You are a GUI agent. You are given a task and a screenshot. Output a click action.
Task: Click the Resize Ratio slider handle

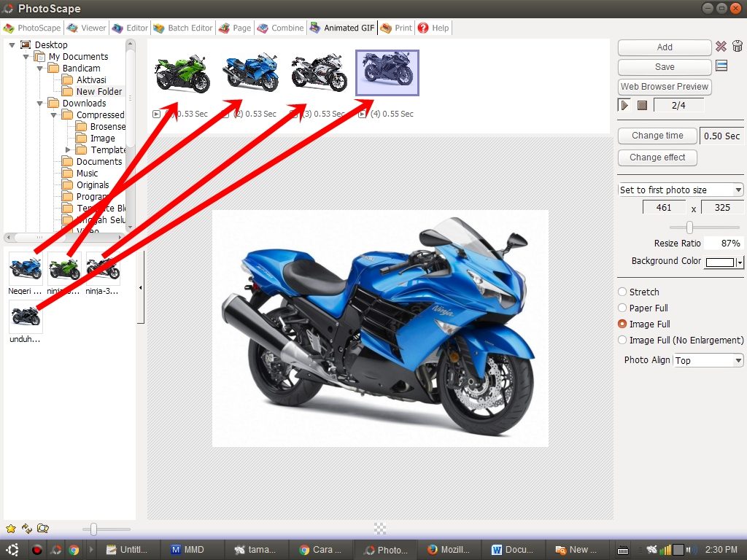[x=689, y=227]
